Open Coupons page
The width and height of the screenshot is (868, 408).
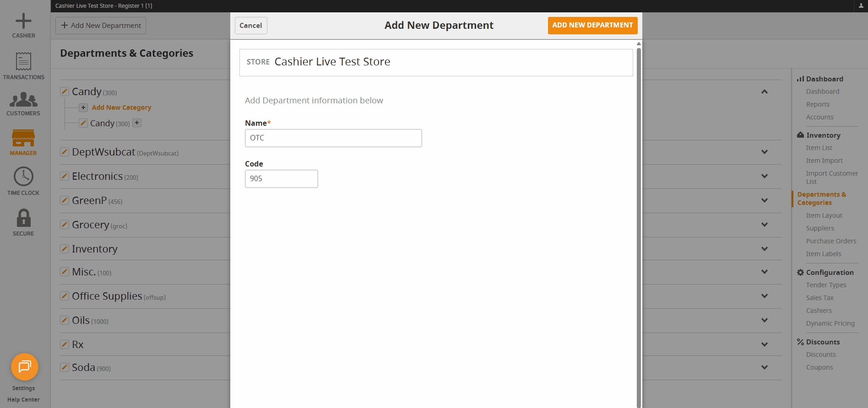click(819, 367)
